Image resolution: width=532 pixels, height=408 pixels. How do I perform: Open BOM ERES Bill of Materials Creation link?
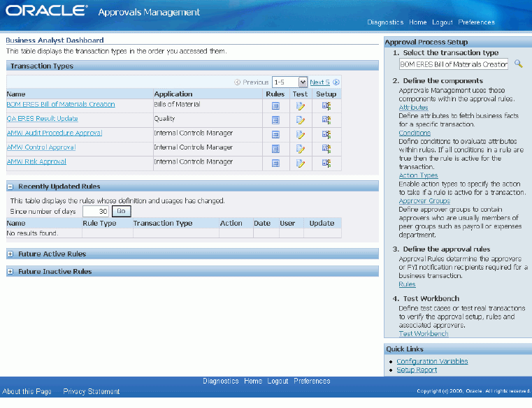(61, 105)
